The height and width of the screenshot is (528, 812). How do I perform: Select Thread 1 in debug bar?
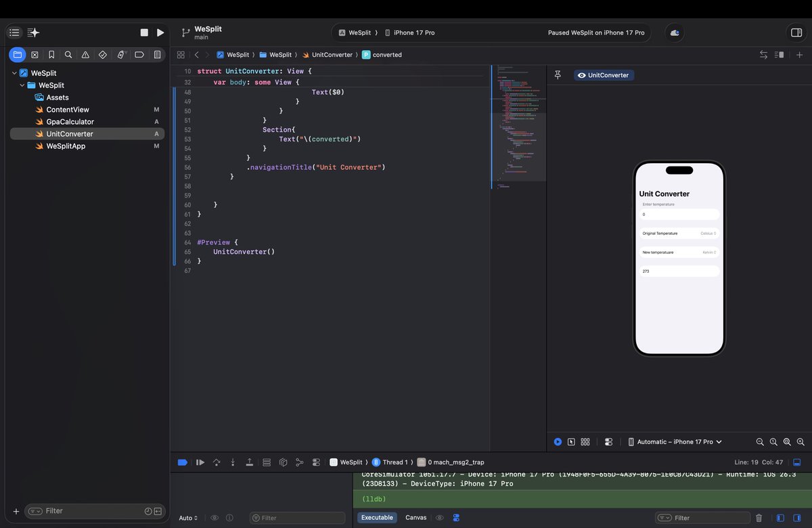(x=391, y=462)
